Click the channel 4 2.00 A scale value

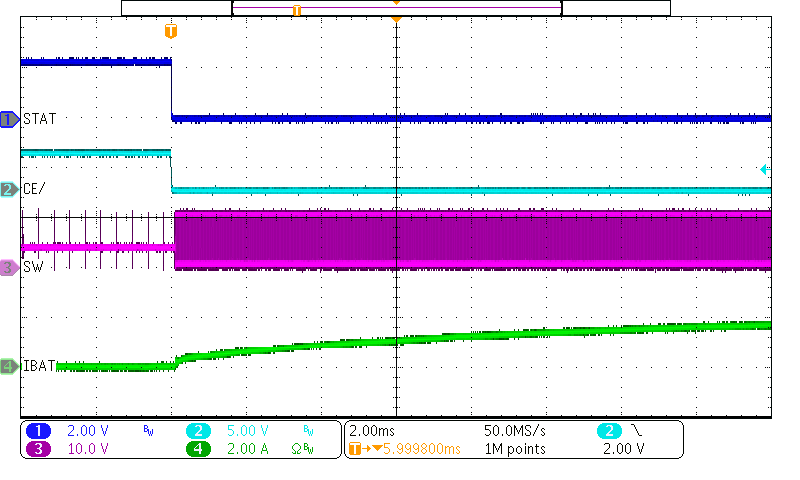(x=247, y=449)
